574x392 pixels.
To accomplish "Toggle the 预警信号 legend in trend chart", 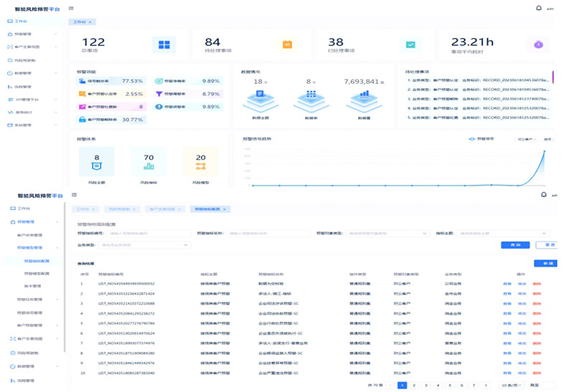I will coord(481,139).
